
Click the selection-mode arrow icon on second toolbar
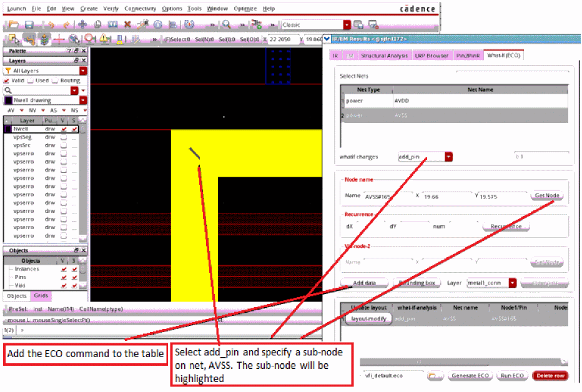13,39
